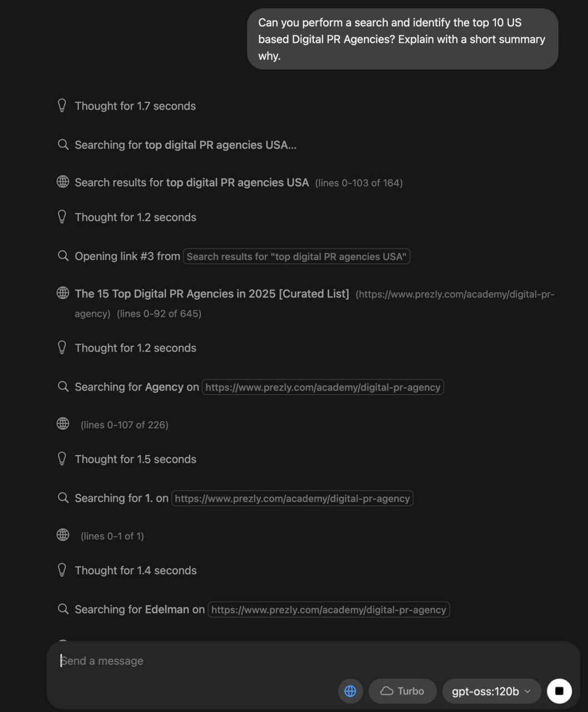Click prezly URL chip after Searching for Edelman
The height and width of the screenshot is (712, 588).
329,610
